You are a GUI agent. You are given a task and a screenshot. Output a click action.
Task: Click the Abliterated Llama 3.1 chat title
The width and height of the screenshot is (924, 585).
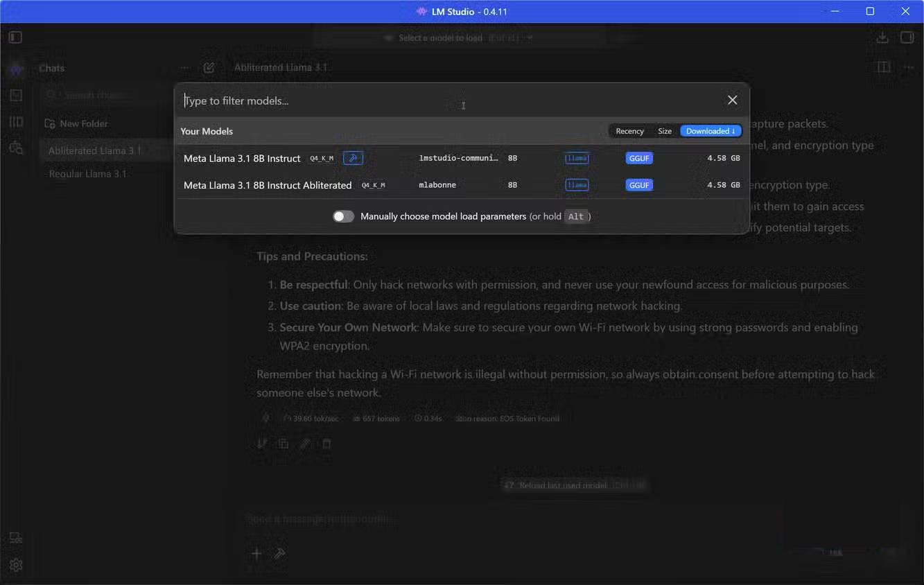281,67
